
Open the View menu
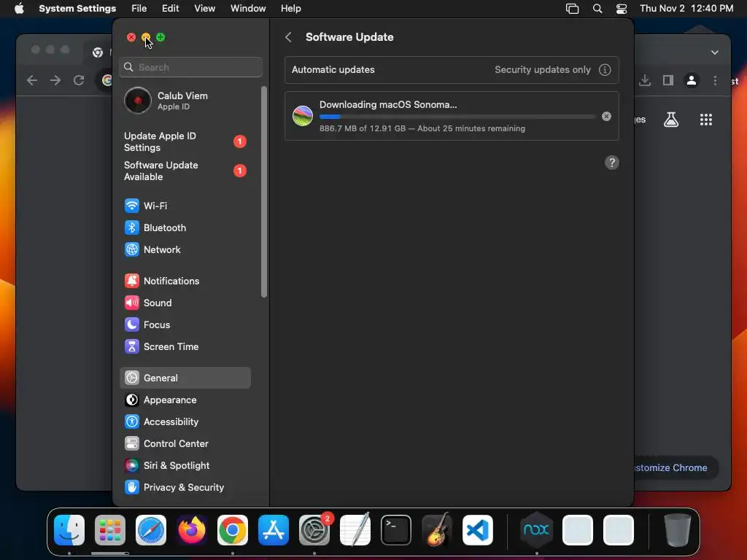(204, 9)
